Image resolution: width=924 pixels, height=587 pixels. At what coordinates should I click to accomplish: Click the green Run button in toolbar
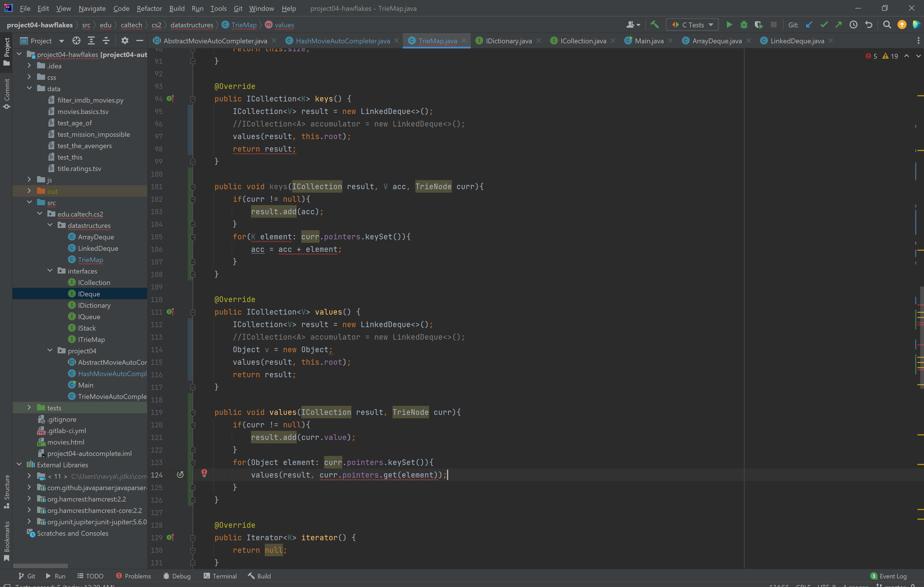click(729, 25)
